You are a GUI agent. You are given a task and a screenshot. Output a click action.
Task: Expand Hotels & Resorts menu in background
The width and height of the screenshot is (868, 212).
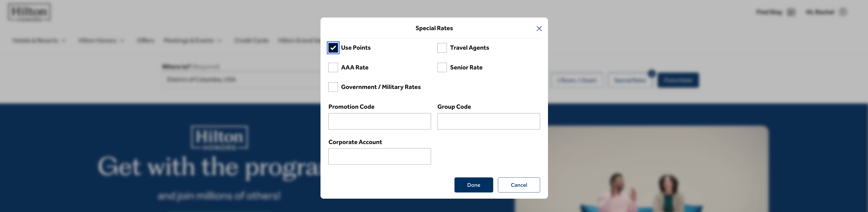click(39, 41)
